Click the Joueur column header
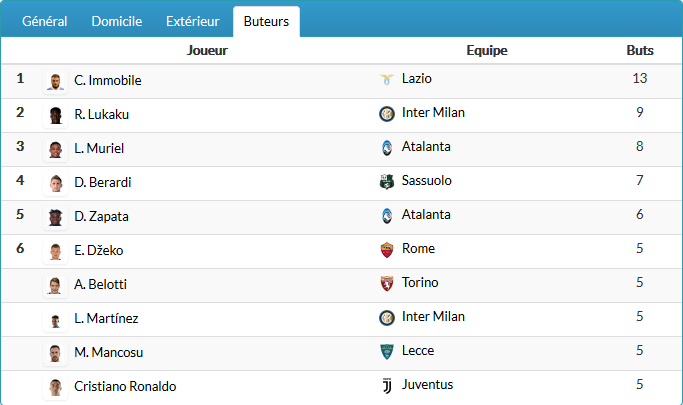Image resolution: width=683 pixels, height=405 pixels. point(208,50)
